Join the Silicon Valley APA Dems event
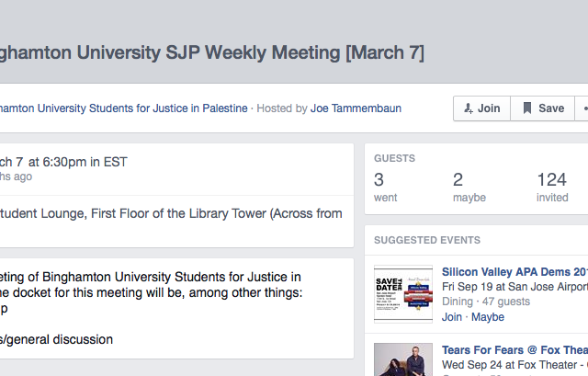Screen dimensions: 588x376 pos(452,317)
